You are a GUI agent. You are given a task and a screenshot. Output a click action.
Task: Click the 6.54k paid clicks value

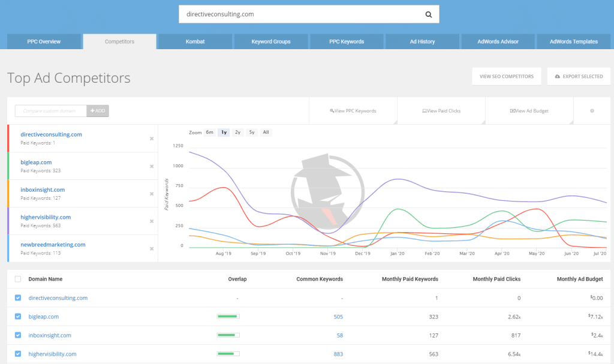click(514, 354)
